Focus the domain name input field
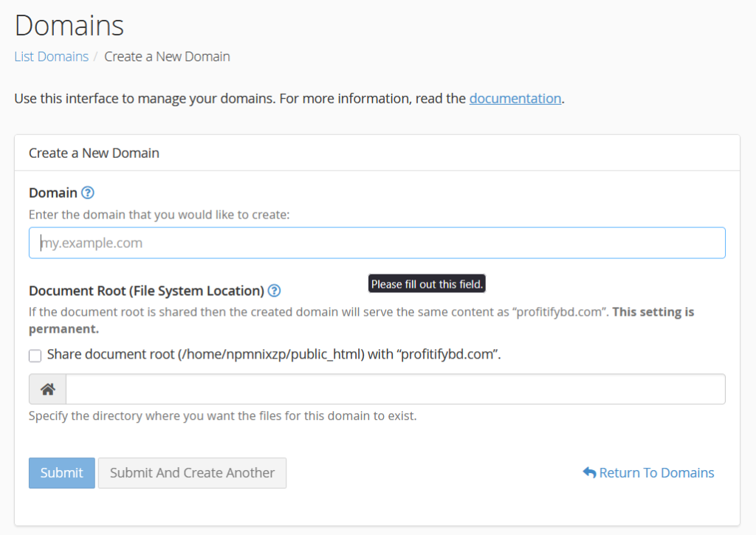The image size is (756, 535). pyautogui.click(x=377, y=243)
